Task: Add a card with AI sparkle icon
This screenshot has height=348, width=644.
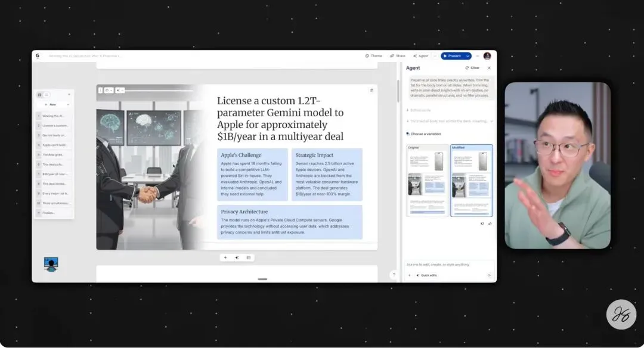Action: coord(237,257)
